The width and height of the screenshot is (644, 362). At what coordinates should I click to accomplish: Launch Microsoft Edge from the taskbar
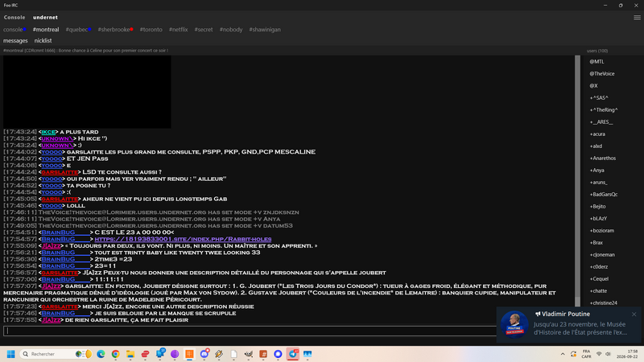[x=101, y=354]
